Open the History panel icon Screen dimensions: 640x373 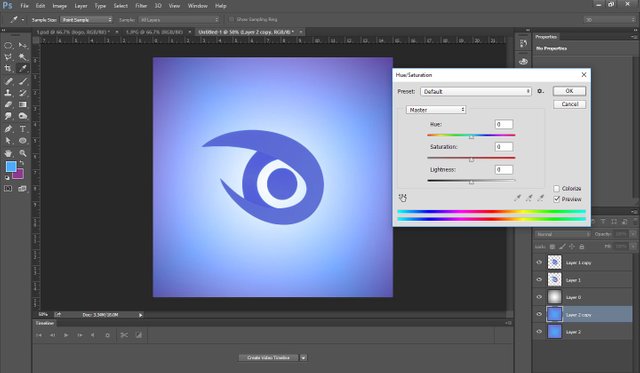(523, 44)
